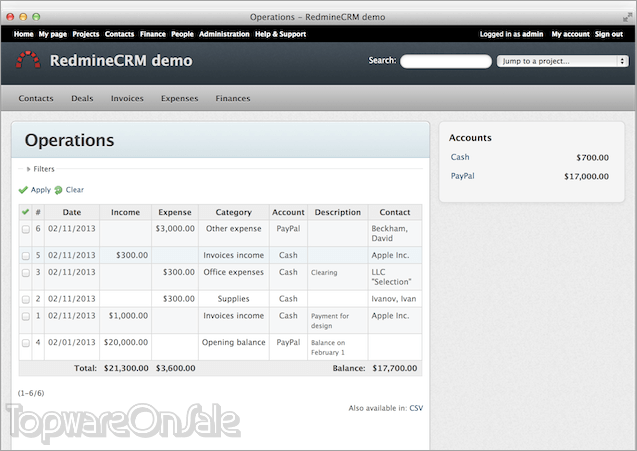Sort by the Date column header

(72, 212)
